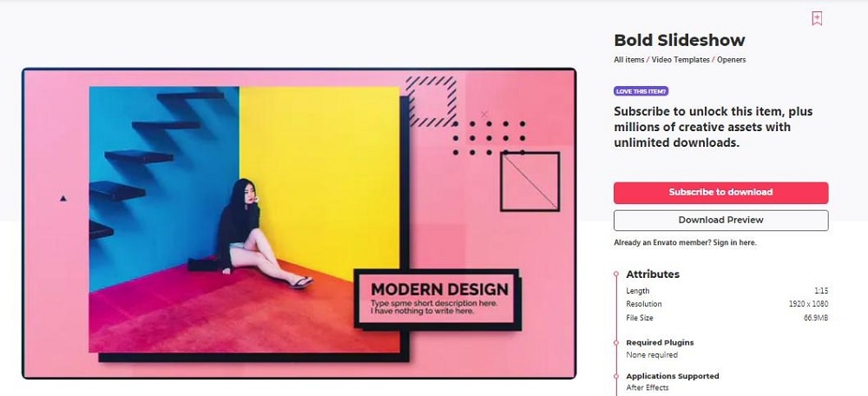Click the LOVE THIS ITEM? badge
Image resolution: width=868 pixels, height=396 pixels.
[641, 91]
